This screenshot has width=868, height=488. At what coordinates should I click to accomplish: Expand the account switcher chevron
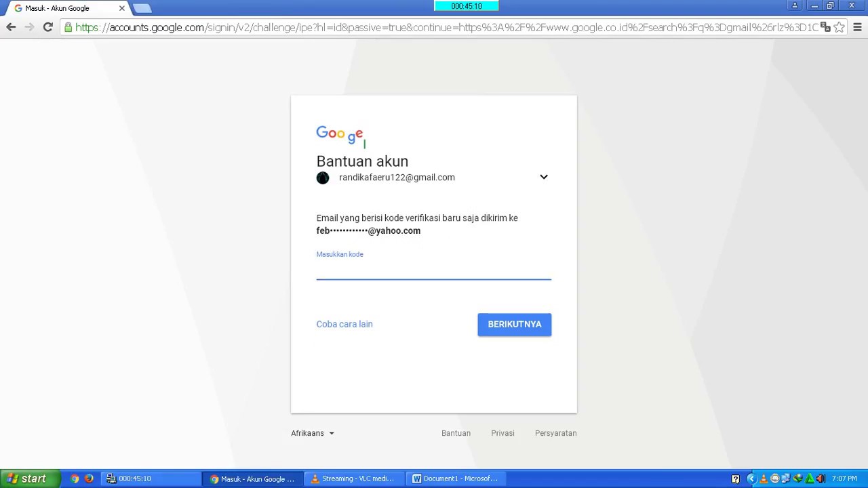coord(544,177)
